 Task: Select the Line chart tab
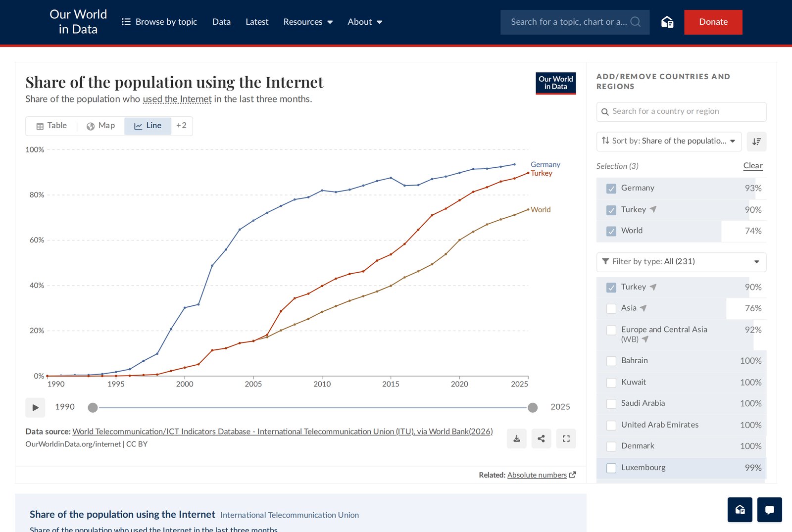click(148, 126)
